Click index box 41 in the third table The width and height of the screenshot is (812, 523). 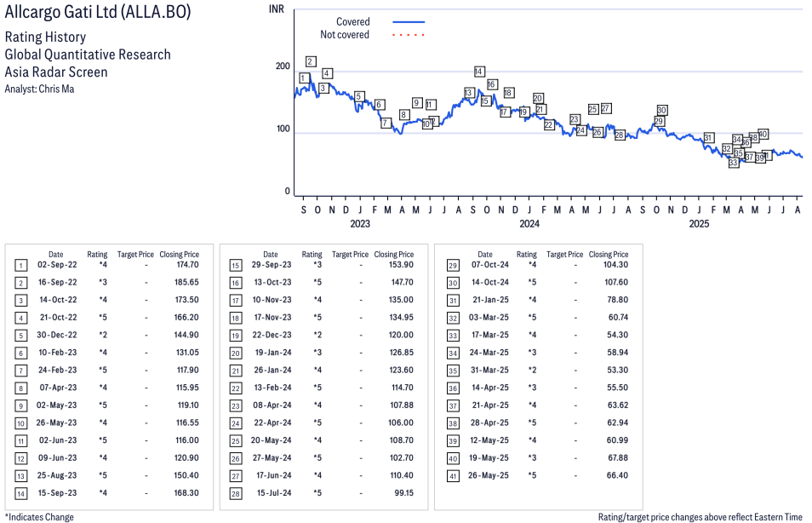click(x=453, y=476)
